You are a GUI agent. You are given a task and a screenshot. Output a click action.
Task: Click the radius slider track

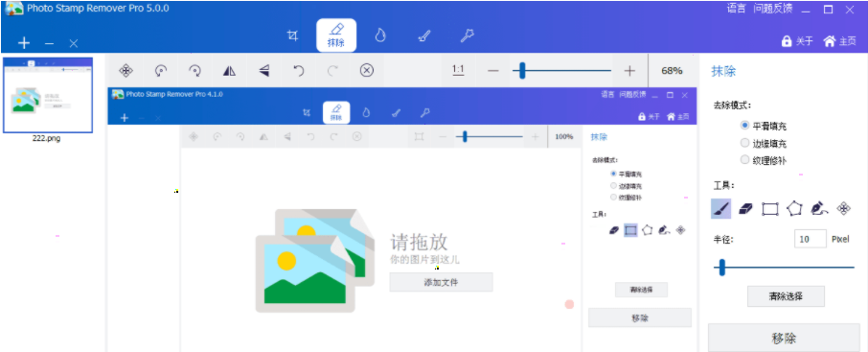(x=784, y=268)
